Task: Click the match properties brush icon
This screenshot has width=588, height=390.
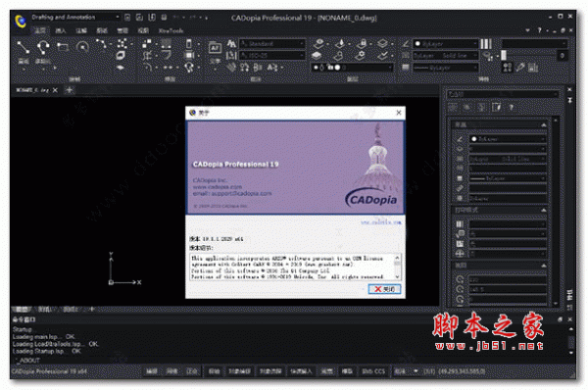Action: point(520,68)
